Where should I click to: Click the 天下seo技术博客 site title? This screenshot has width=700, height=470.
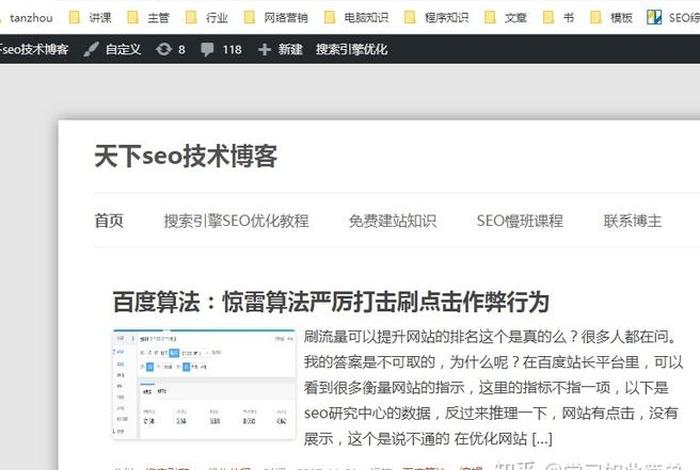click(186, 156)
